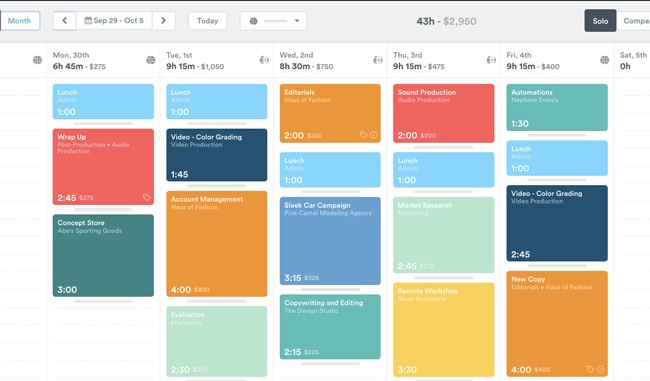Open the Market Research entry

pyautogui.click(x=444, y=235)
